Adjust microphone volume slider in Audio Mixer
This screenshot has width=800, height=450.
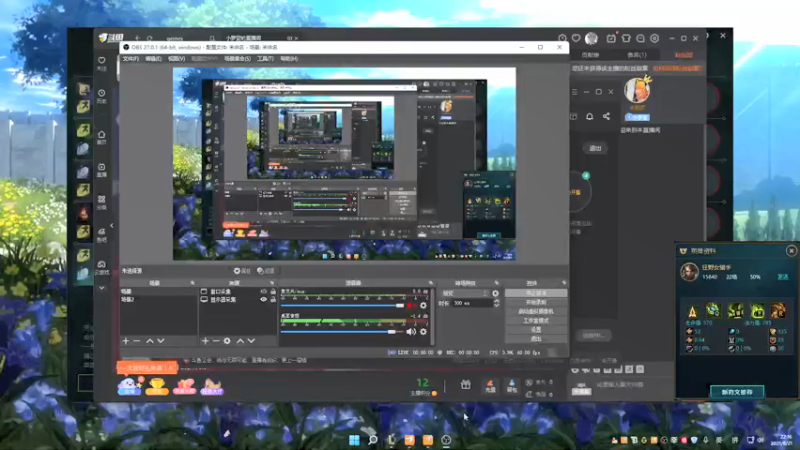(x=342, y=306)
